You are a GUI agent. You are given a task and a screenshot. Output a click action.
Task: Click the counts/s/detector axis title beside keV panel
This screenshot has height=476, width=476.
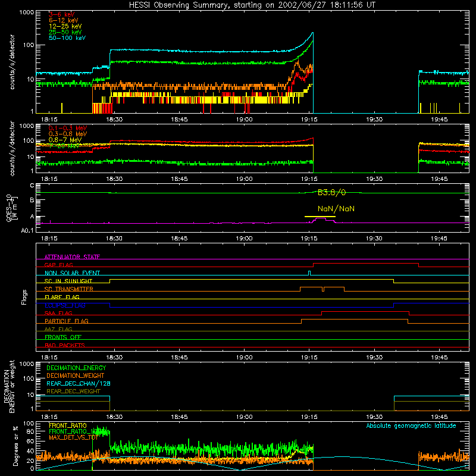[x=12, y=62]
